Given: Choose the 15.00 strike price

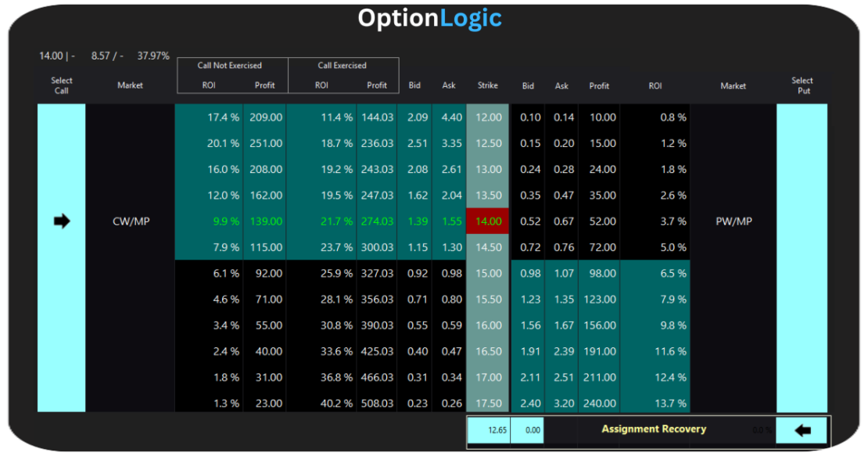Looking at the screenshot, I should coord(488,274).
